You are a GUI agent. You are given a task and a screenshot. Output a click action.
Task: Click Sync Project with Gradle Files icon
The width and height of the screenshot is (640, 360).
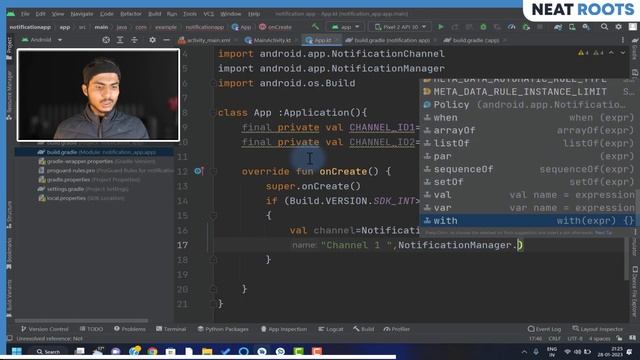(x=558, y=27)
